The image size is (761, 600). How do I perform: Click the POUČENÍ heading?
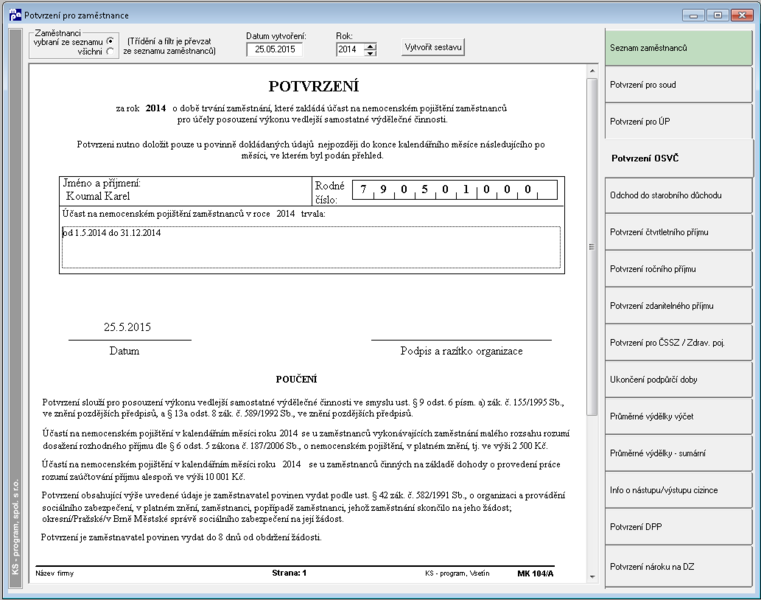pos(296,379)
